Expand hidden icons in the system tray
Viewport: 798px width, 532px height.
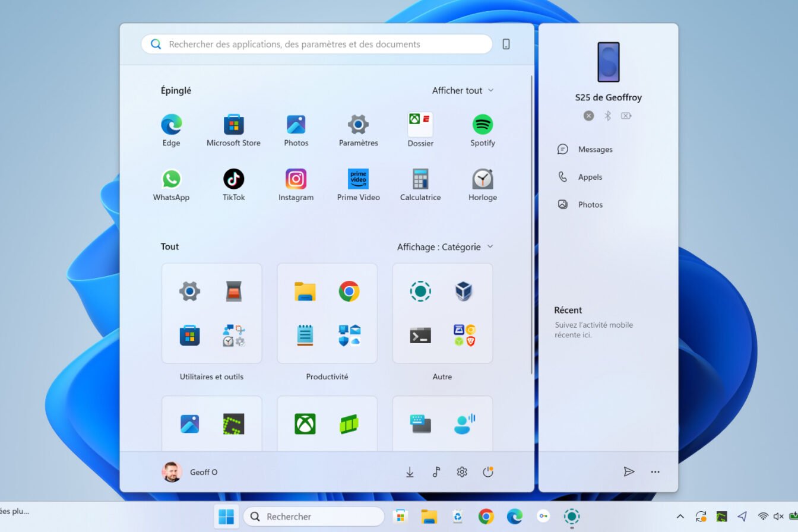click(x=680, y=516)
